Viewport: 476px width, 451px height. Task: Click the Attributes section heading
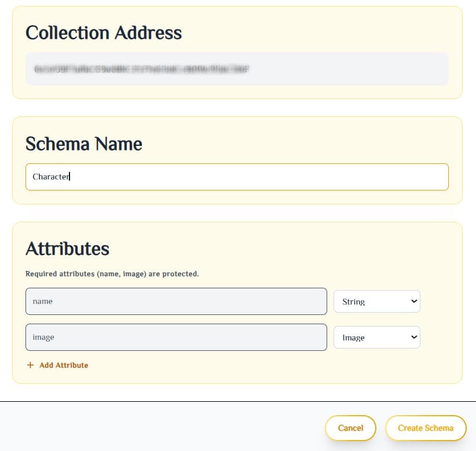click(x=67, y=249)
